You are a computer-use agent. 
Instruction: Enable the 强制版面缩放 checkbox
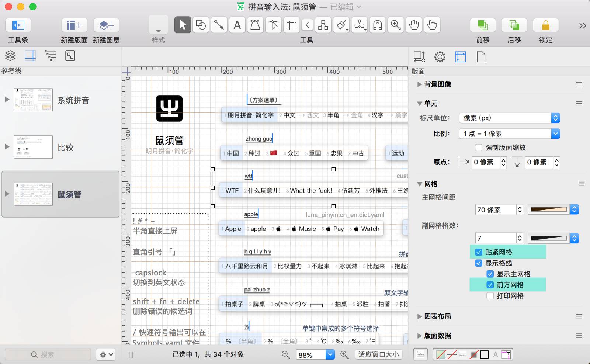click(x=479, y=148)
